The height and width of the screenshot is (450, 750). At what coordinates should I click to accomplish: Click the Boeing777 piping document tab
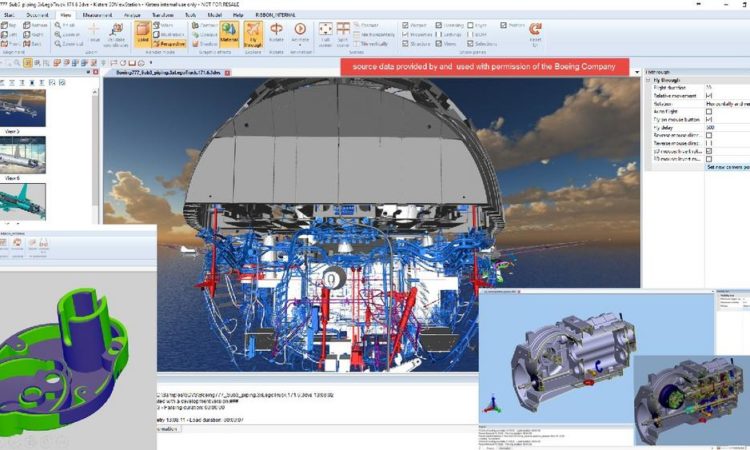pos(168,73)
